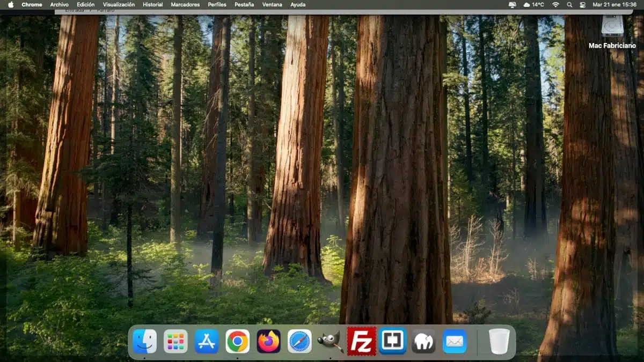Open Control Center from menu bar
644x362 pixels.
coord(583,4)
